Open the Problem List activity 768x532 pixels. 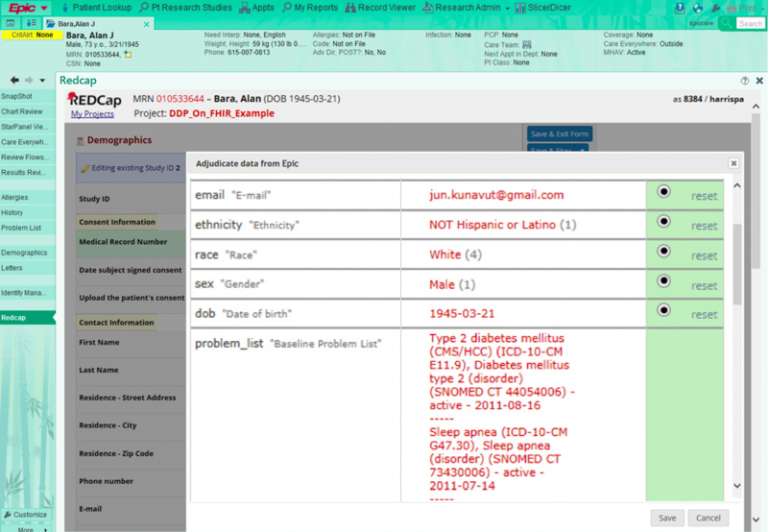28,228
